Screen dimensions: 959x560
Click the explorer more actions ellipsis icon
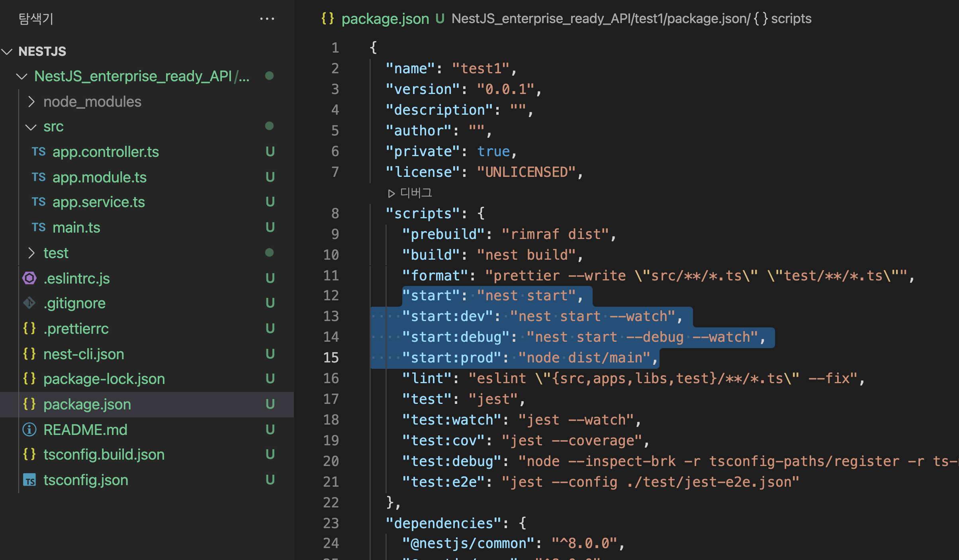[x=267, y=19]
